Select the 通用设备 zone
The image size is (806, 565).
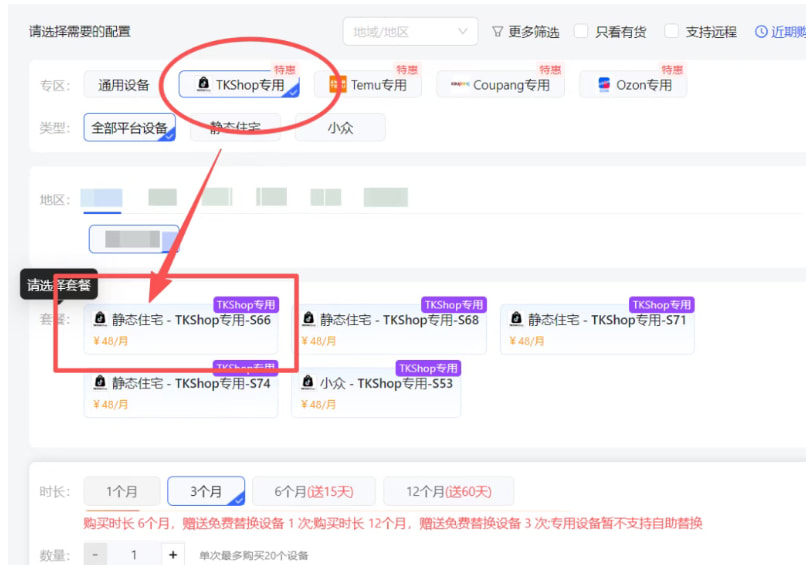tap(124, 85)
